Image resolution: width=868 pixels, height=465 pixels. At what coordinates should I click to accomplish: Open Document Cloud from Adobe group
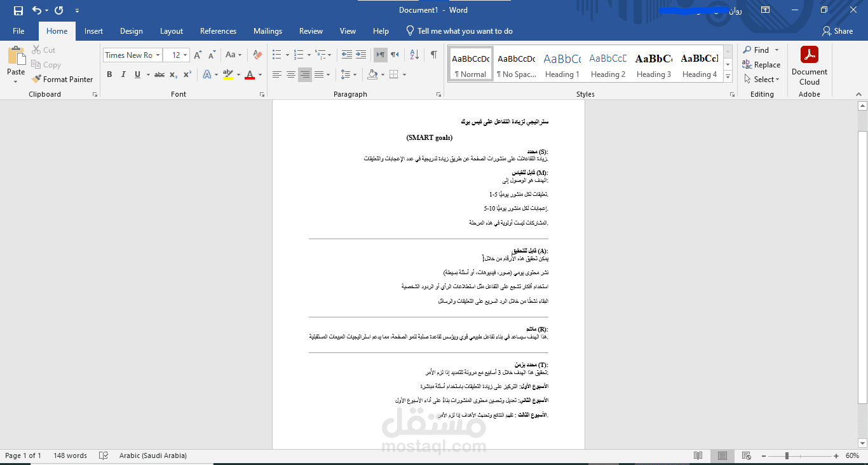pos(810,66)
